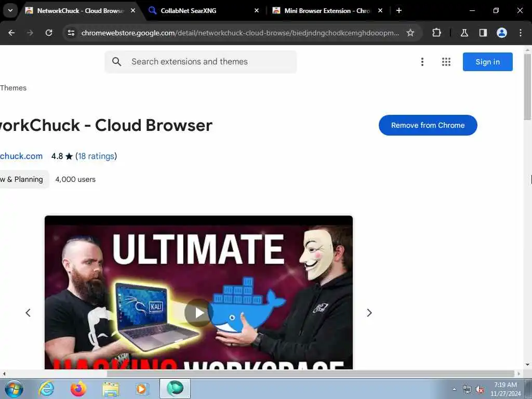This screenshot has height=399, width=532.
Task: Show next screenshot in carousel
Action: pos(369,313)
